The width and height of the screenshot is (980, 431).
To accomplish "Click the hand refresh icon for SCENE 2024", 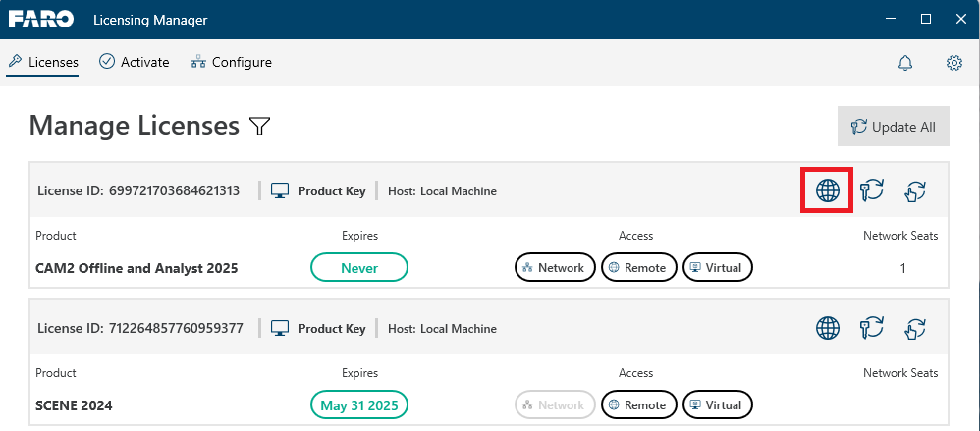I will [915, 328].
